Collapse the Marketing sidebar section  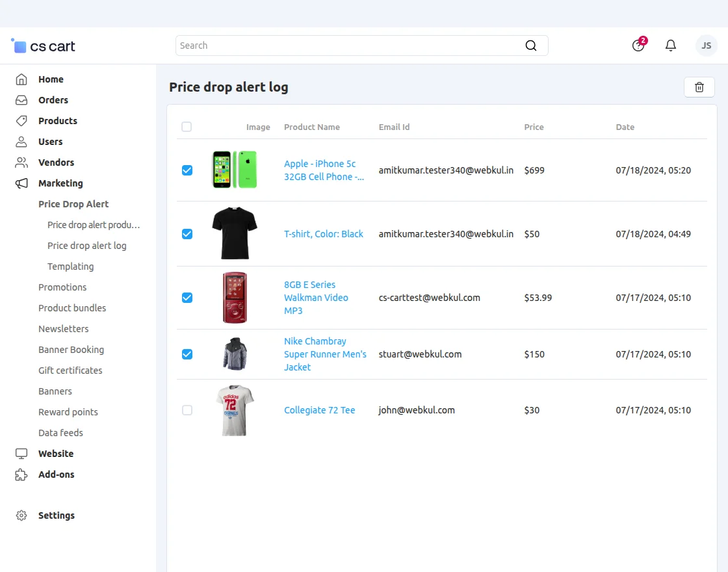(60, 183)
